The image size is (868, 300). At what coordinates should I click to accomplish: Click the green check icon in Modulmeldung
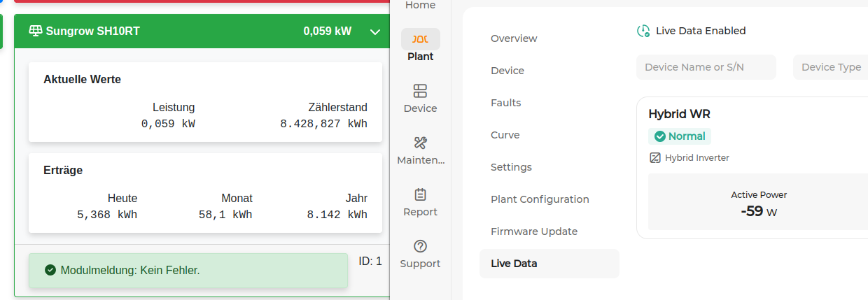click(50, 270)
